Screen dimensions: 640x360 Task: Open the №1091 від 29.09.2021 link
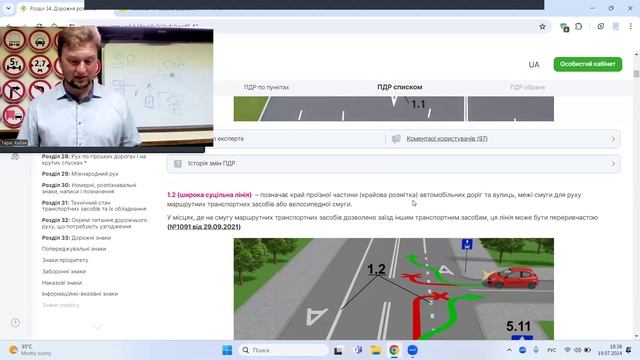click(x=204, y=227)
